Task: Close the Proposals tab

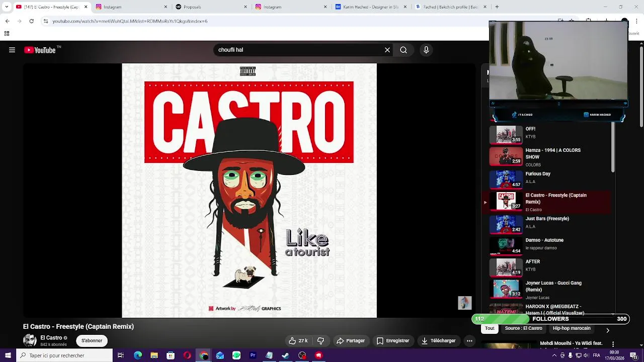Action: 246,7
